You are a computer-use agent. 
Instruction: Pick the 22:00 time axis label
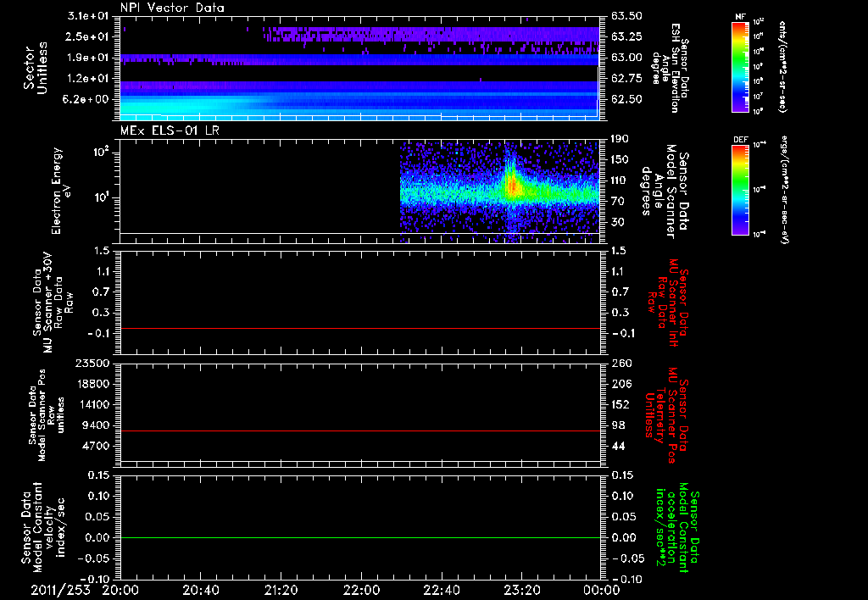tap(361, 589)
